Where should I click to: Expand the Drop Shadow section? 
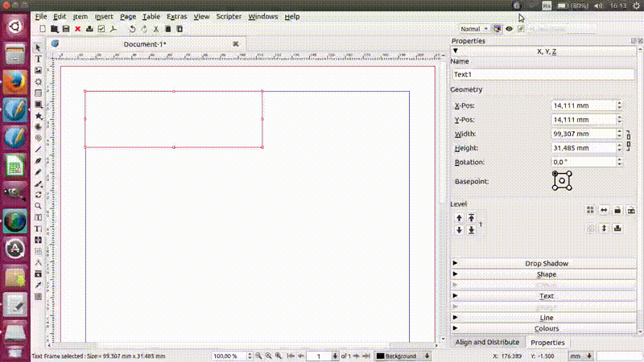tap(545, 263)
